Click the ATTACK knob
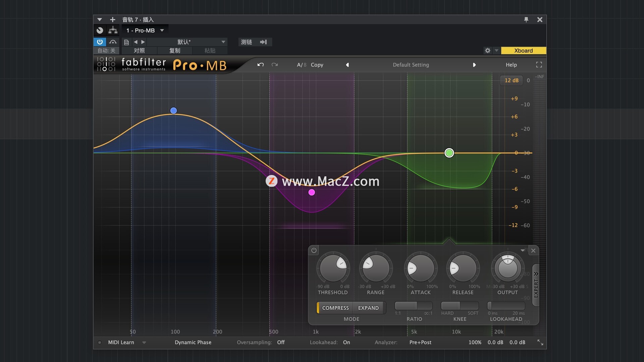 [421, 268]
